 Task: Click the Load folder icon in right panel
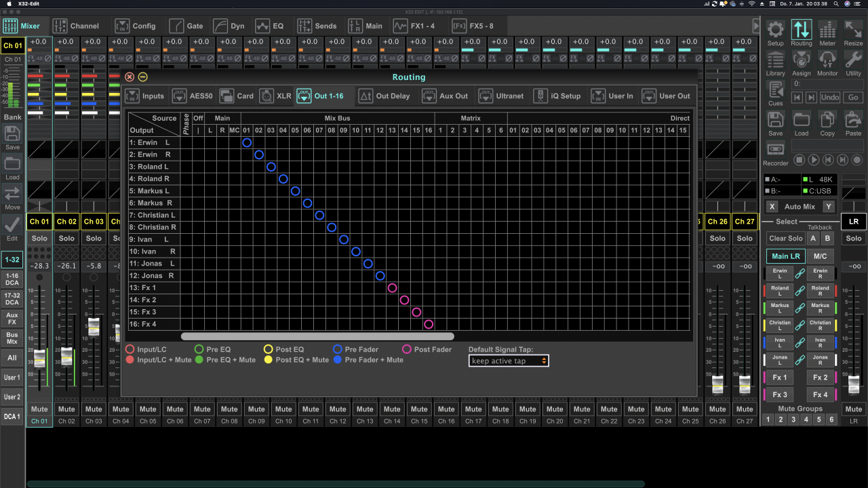(x=801, y=123)
